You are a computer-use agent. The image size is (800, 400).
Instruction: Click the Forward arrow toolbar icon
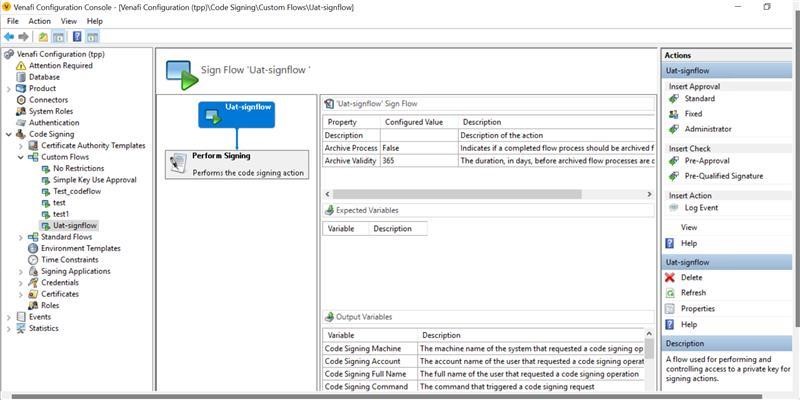pos(23,37)
